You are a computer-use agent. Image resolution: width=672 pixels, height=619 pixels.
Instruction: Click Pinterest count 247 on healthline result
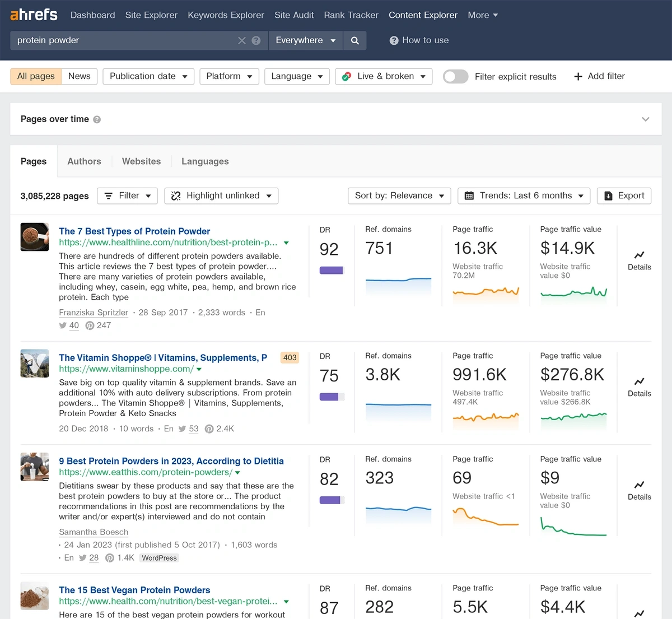click(98, 325)
